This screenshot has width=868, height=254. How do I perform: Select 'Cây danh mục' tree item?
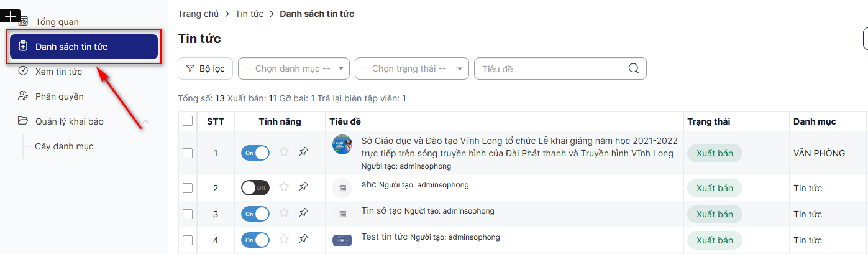[64, 146]
